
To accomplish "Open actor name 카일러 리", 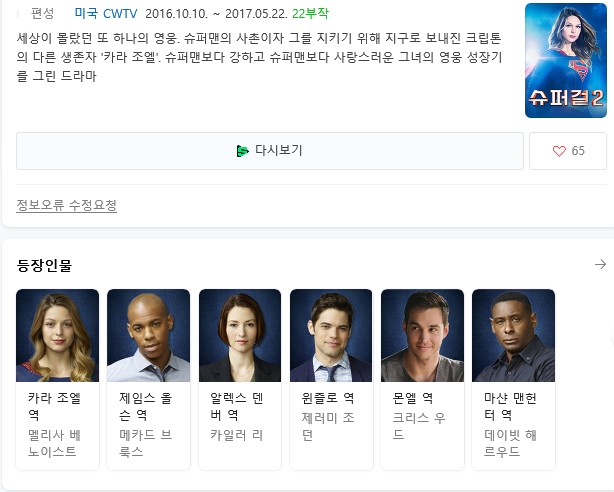I will tap(237, 435).
